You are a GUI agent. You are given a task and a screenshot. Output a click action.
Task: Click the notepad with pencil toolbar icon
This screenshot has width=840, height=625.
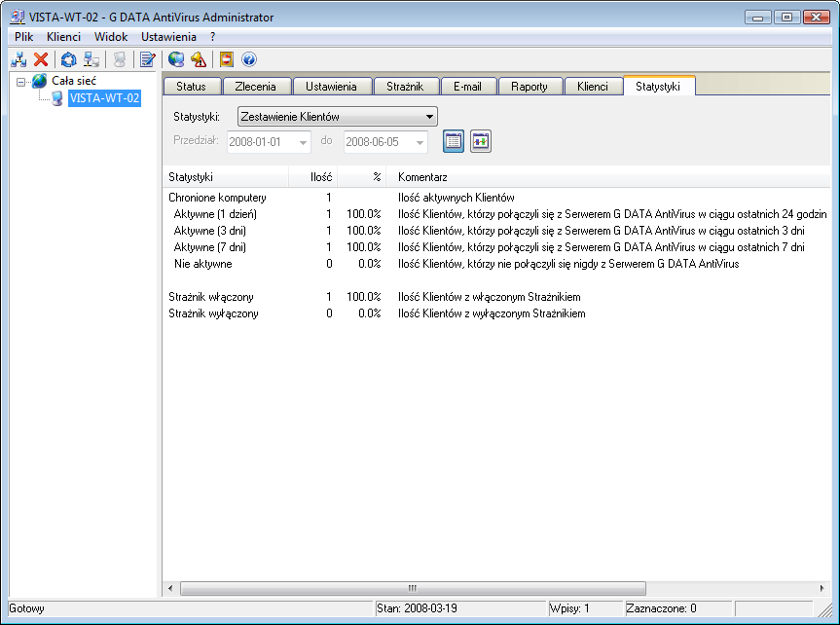tap(147, 59)
